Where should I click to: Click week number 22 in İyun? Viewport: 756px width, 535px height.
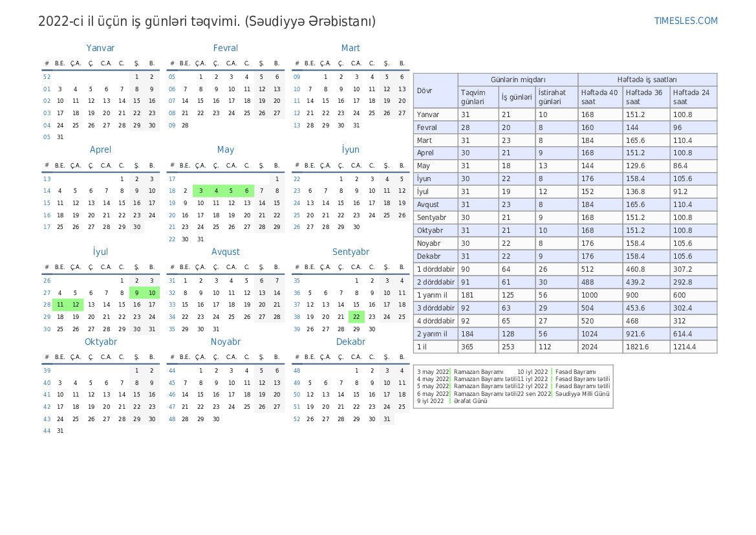click(x=297, y=179)
